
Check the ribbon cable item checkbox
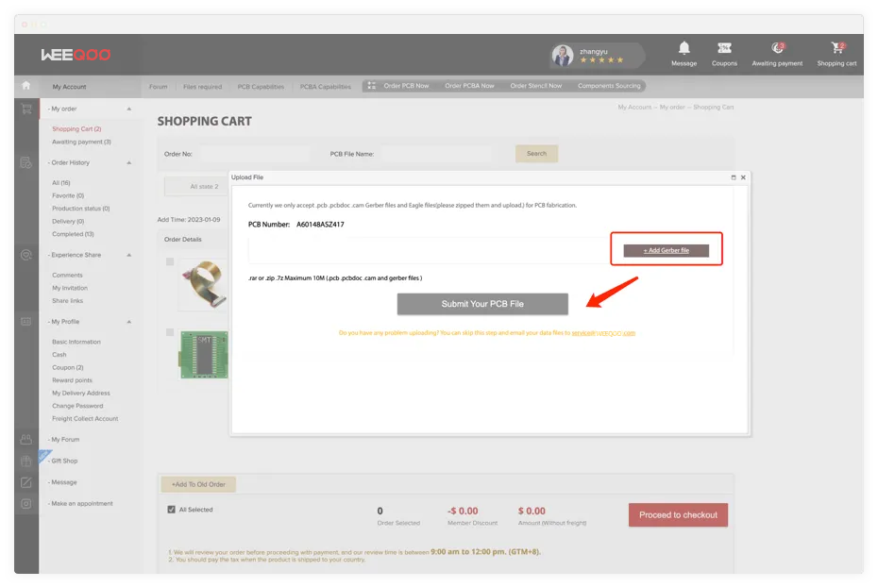[170, 261]
